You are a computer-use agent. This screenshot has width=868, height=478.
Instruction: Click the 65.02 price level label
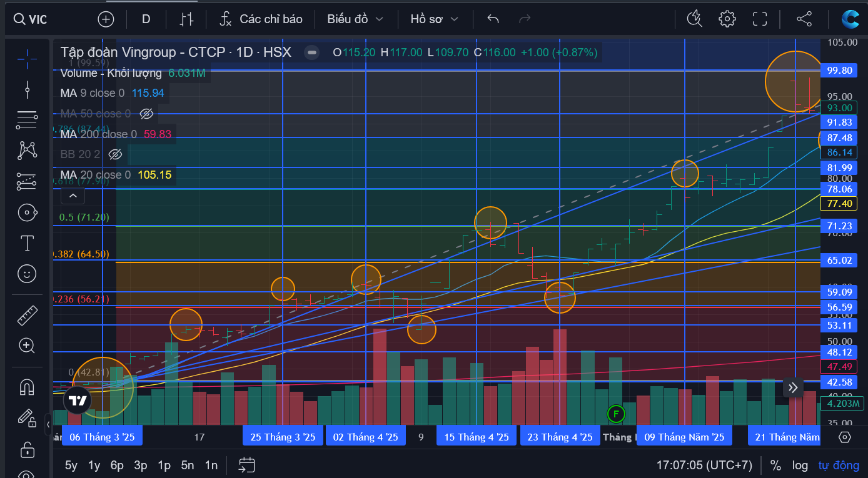[x=840, y=260]
